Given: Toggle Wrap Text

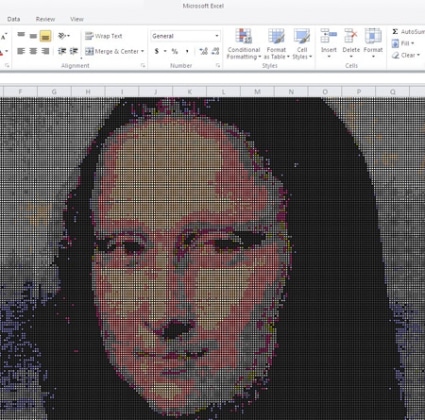Looking at the screenshot, I should (104, 36).
